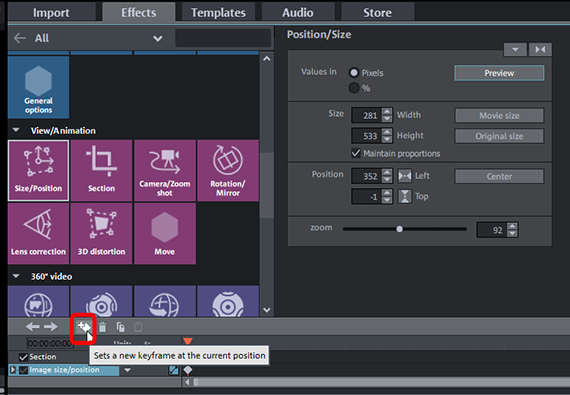This screenshot has height=395, width=570.
Task: Increase Left position with up stepper
Action: coord(388,172)
